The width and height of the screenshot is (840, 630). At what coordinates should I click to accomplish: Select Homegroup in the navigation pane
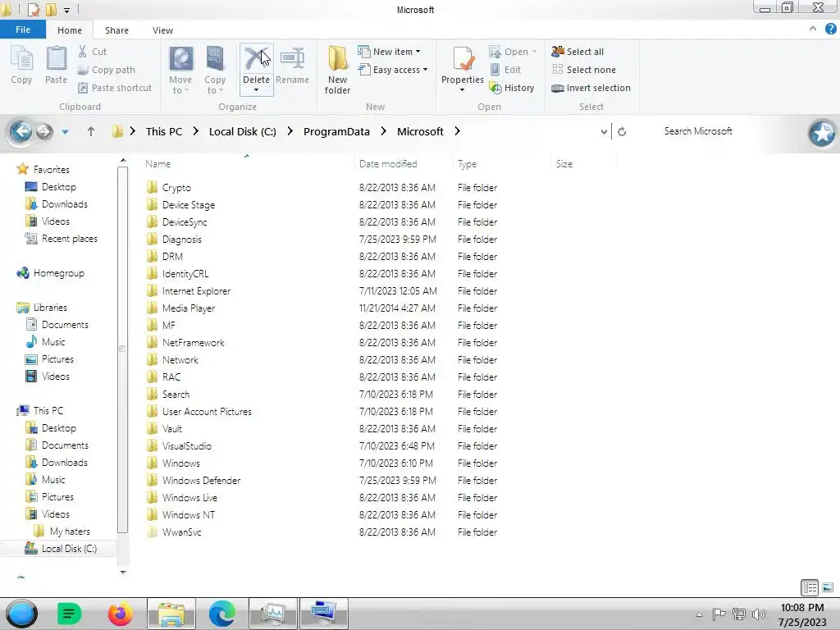50,273
